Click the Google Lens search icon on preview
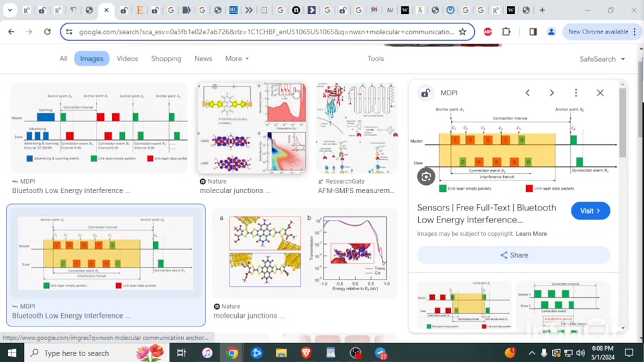This screenshot has width=644, height=362. click(x=426, y=176)
